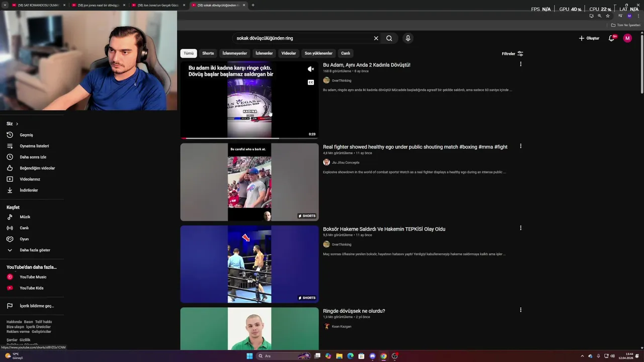644x362 pixels.
Task: Open Windows Start menu
Action: [x=250, y=356]
